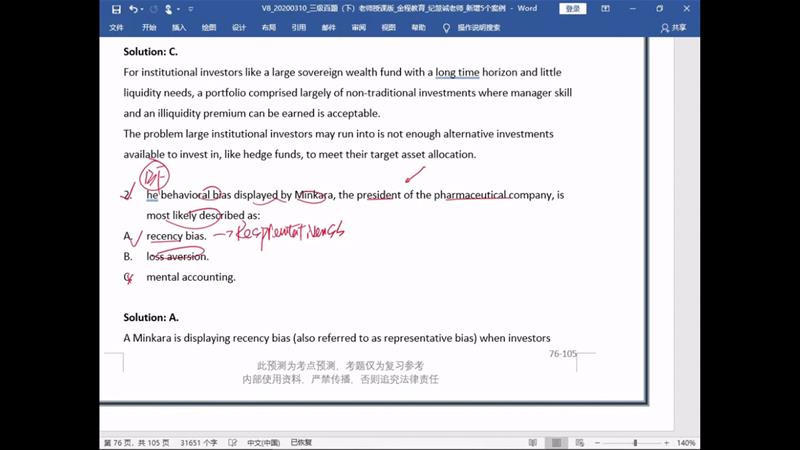Open the Undo history dropdown arrow
Image resolution: width=800 pixels, height=450 pixels.
point(142,9)
